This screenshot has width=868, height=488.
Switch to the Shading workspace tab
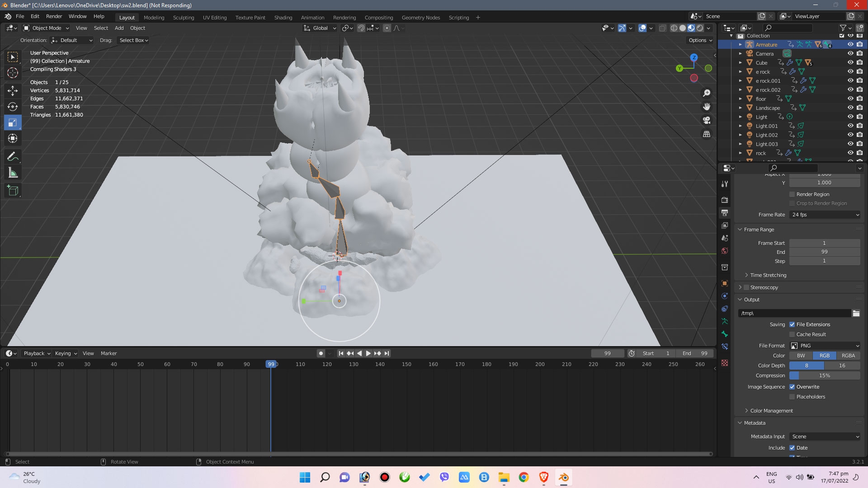click(283, 18)
